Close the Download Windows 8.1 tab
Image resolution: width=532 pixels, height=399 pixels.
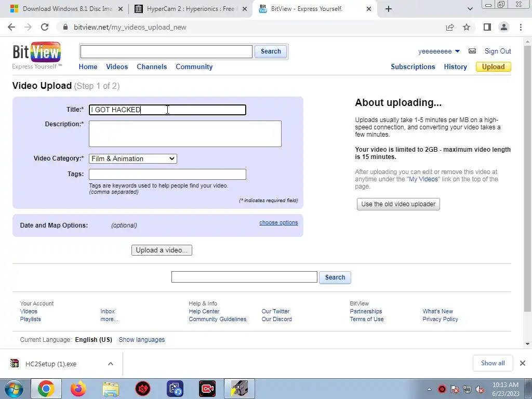click(x=121, y=9)
